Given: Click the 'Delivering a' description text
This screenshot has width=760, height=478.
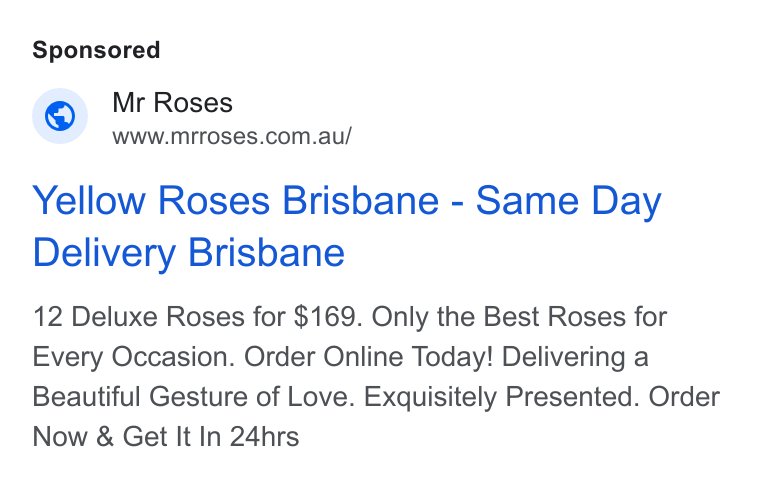Looking at the screenshot, I should click(575, 357).
